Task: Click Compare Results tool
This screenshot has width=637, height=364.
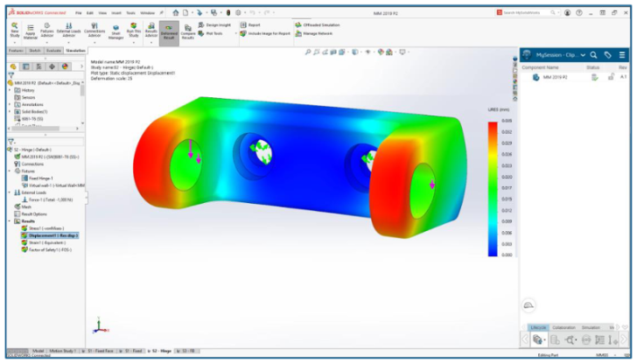Action: (187, 33)
